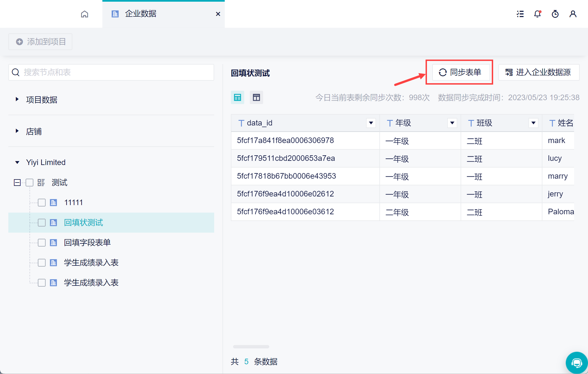The image size is (588, 374).
Task: Select 回填状测试 in the tree
Action: (83, 223)
